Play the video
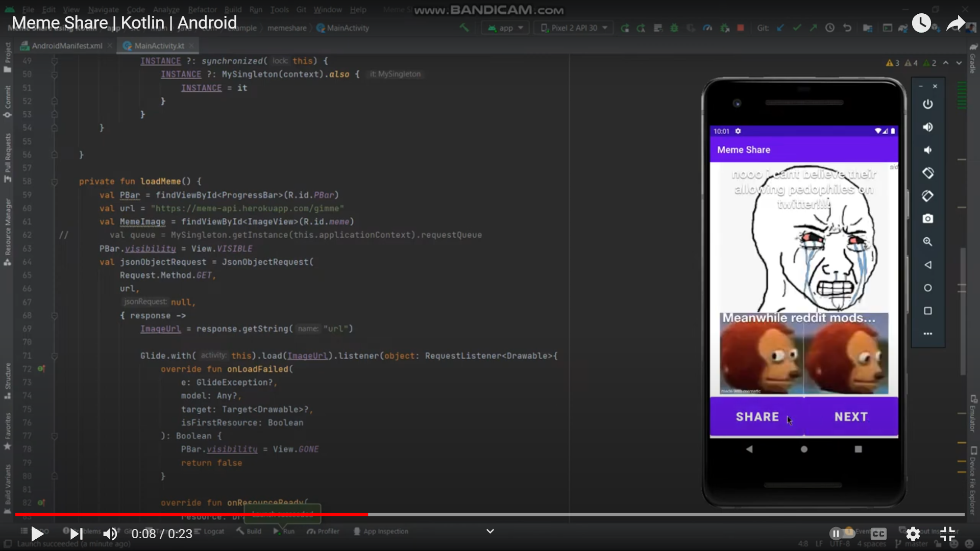 tap(37, 534)
